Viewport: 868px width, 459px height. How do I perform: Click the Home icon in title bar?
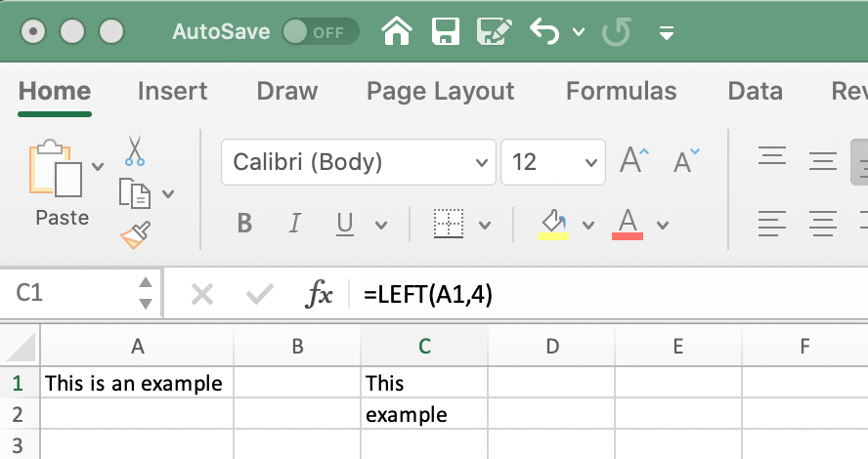point(396,31)
